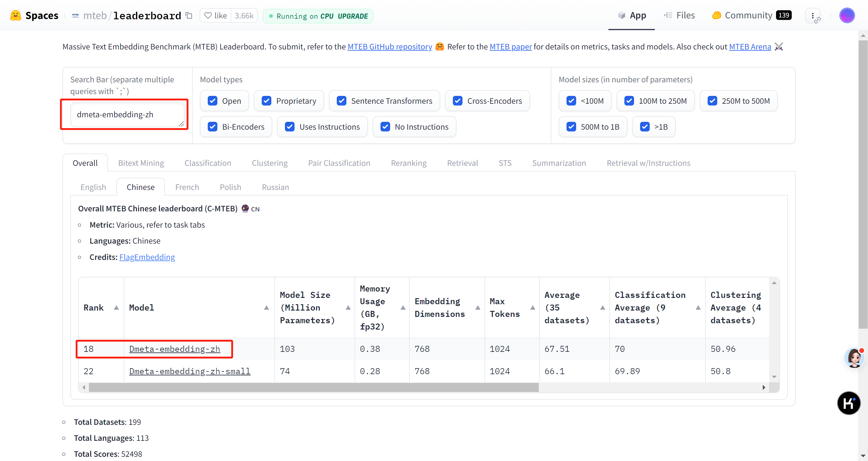Viewport: 868px width, 461px height.
Task: Copy the mteb/leaderboard space name
Action: tap(189, 15)
